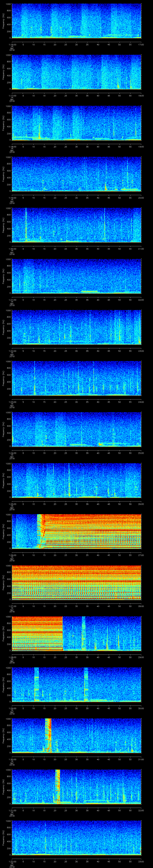Select the spectrogram panel starting at 1:17:00
The image size is (153, 868).
(x=76, y=72)
